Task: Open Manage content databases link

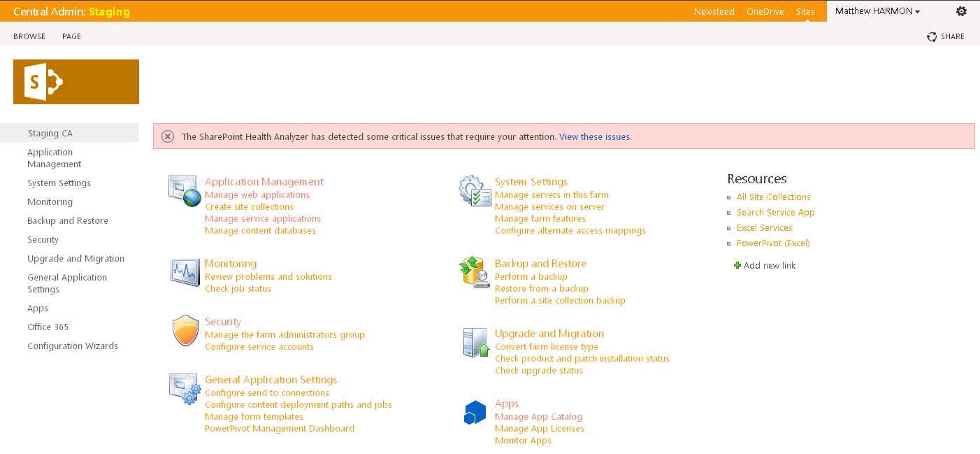Action: pos(260,231)
